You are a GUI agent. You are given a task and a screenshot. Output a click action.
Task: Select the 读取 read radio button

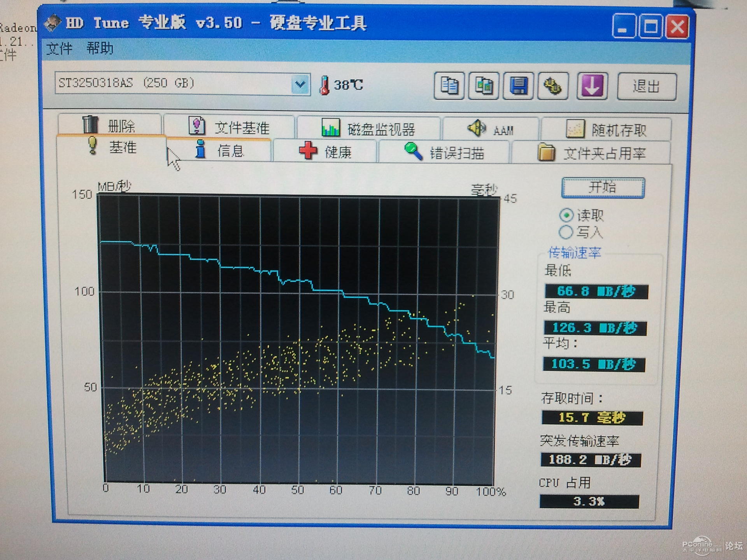point(566,215)
